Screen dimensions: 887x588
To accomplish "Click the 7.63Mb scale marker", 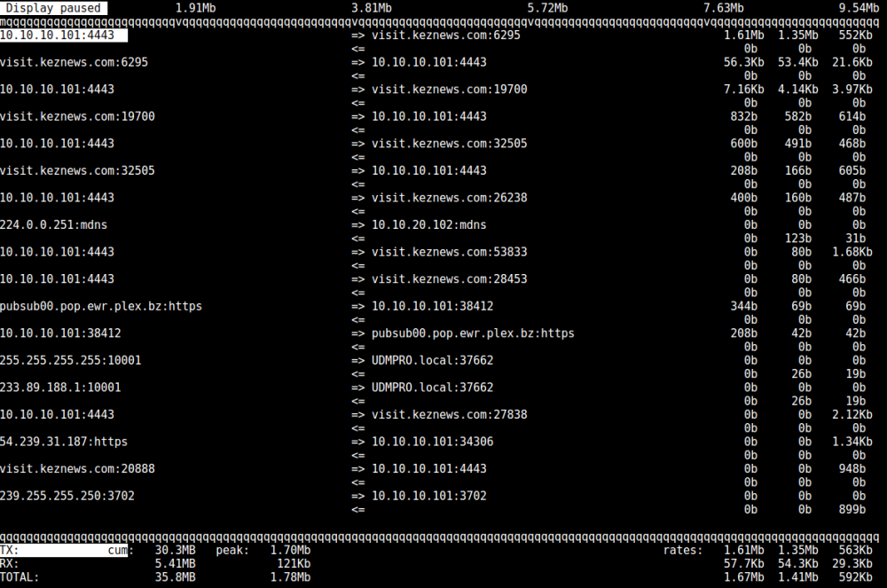I will point(723,8).
